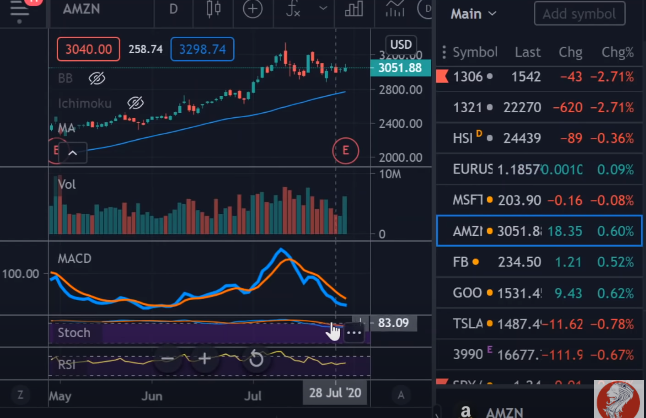Click the -2.71% change in 1306 row

(612, 77)
